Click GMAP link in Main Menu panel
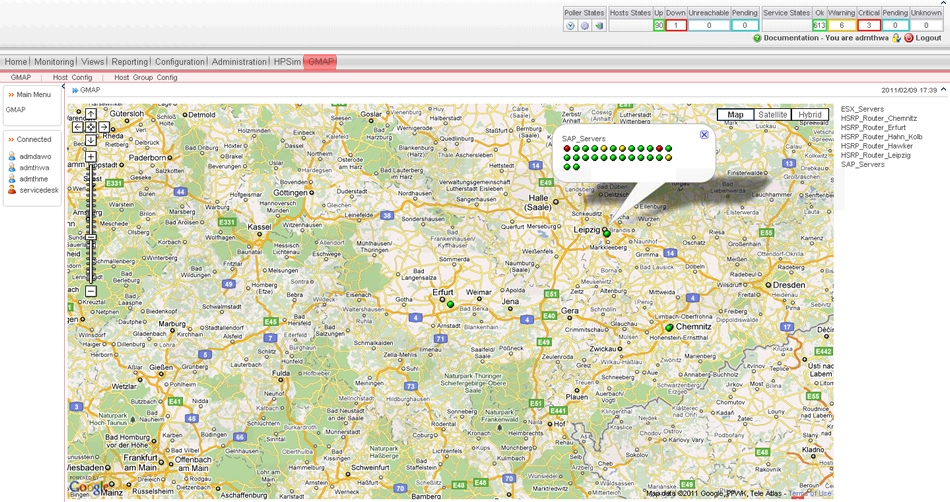The height and width of the screenshot is (502, 950). click(x=16, y=110)
